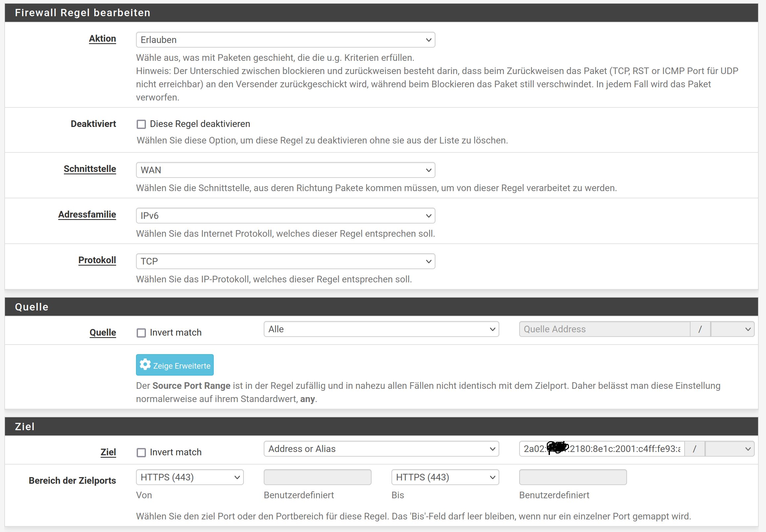Open the Quelle type dropdown showing Alle
The height and width of the screenshot is (532, 766).
(x=381, y=329)
